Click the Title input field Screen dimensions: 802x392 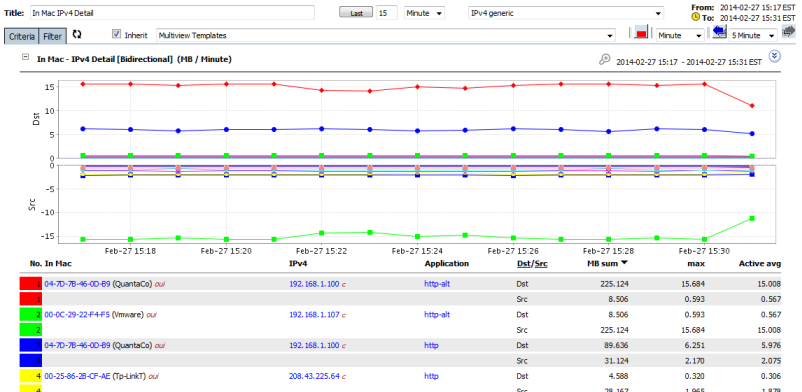pos(172,13)
